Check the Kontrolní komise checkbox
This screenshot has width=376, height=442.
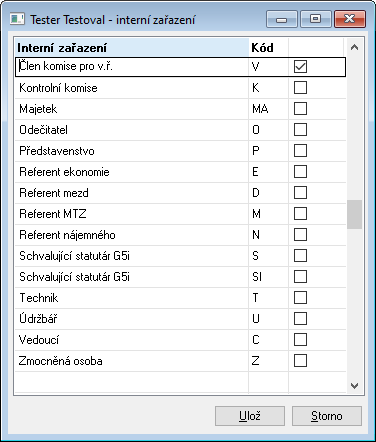coord(300,88)
